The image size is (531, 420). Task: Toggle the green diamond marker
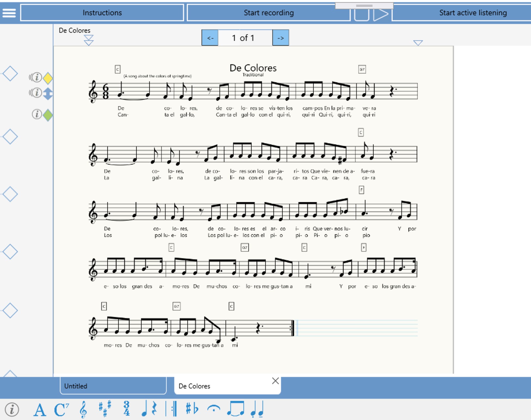[48, 115]
